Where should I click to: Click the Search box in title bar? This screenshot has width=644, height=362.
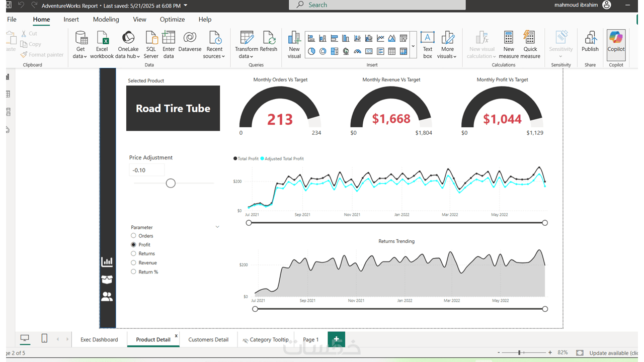377,5
